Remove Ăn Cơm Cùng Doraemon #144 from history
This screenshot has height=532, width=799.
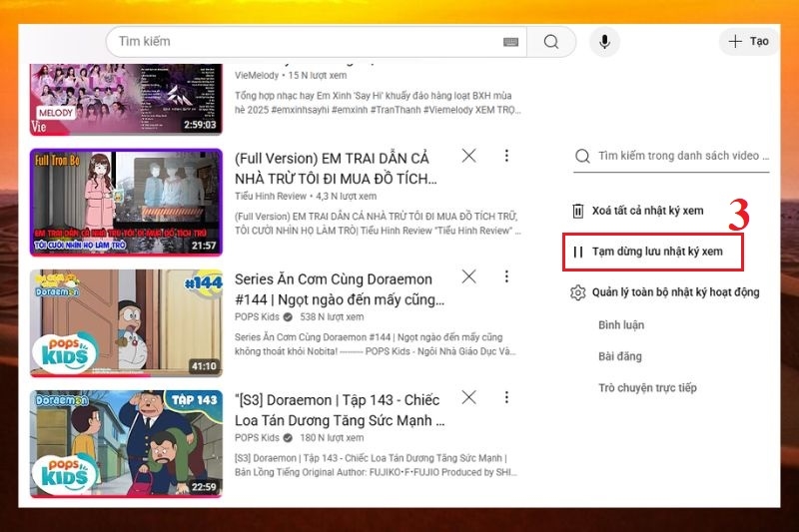(468, 276)
